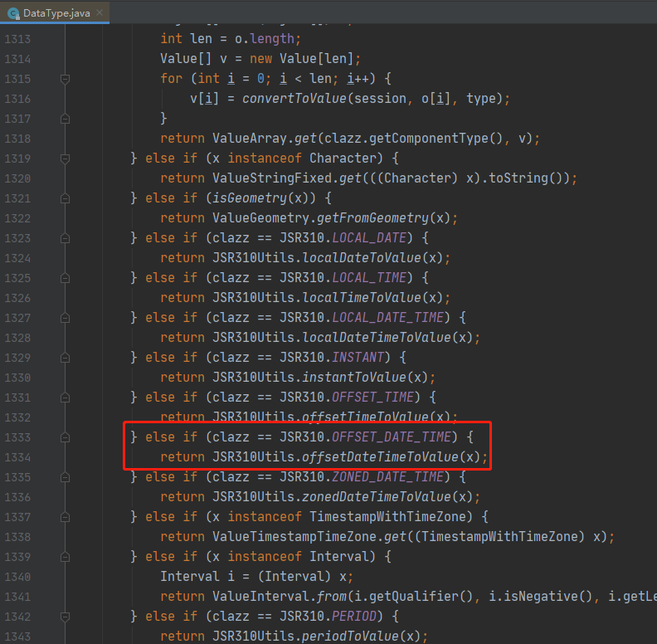Toggle fold marker at line 1329
Image resolution: width=657 pixels, height=644 pixels.
tap(65, 358)
